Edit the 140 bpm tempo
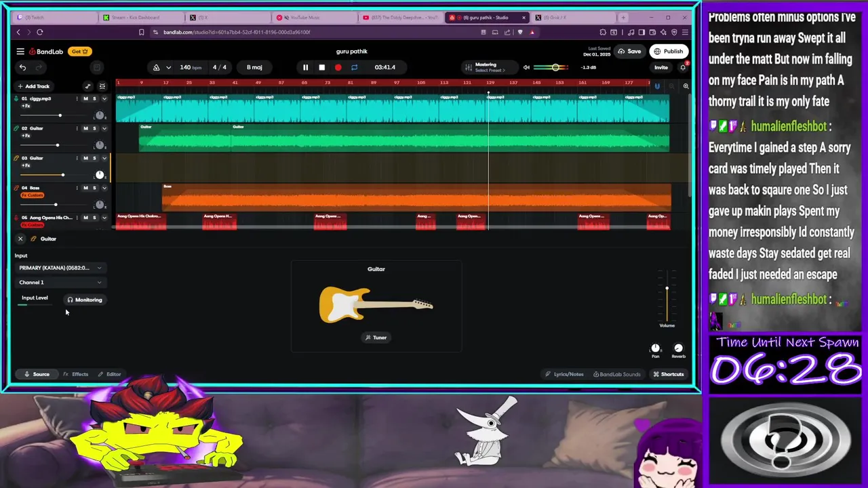Image resolution: width=868 pixels, height=488 pixels. (191, 67)
